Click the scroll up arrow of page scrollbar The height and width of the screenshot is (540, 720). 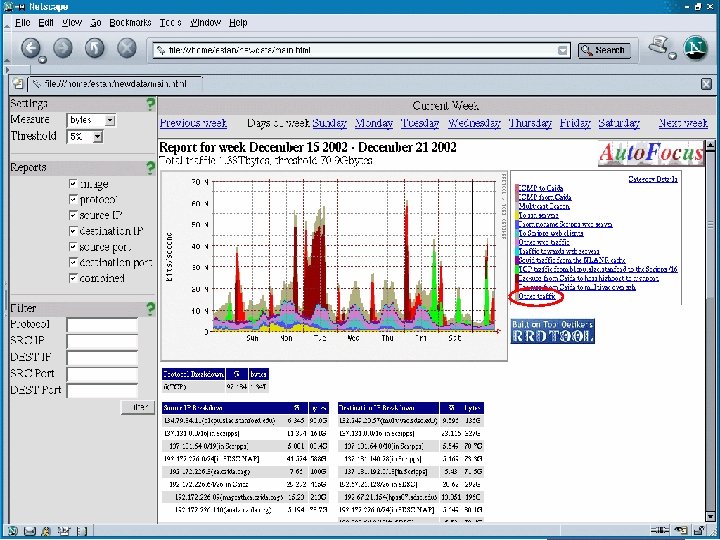point(710,146)
